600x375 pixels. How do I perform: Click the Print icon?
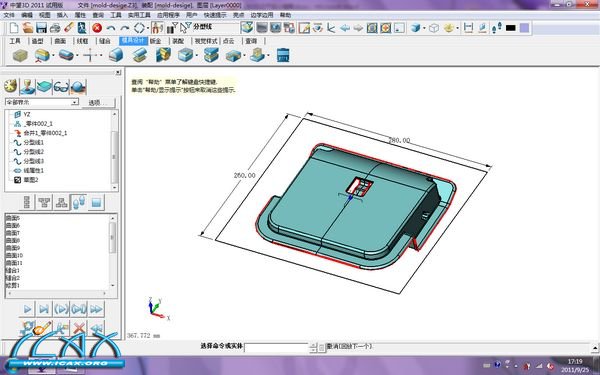(x=55, y=28)
